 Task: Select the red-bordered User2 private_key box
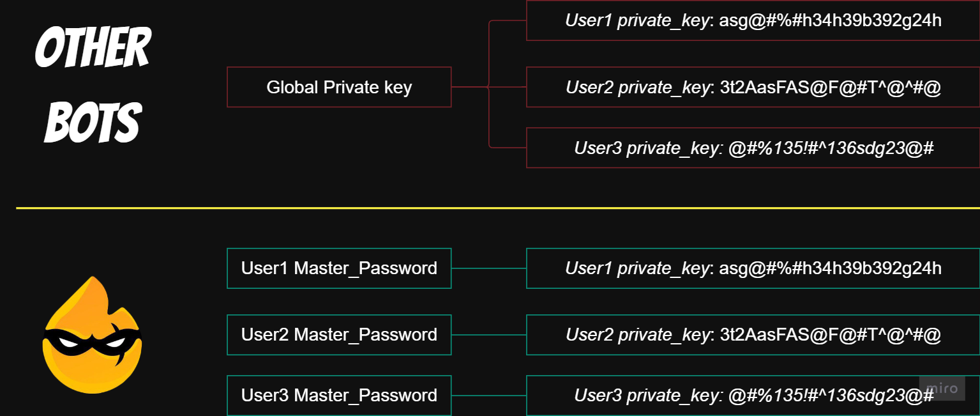(x=753, y=87)
